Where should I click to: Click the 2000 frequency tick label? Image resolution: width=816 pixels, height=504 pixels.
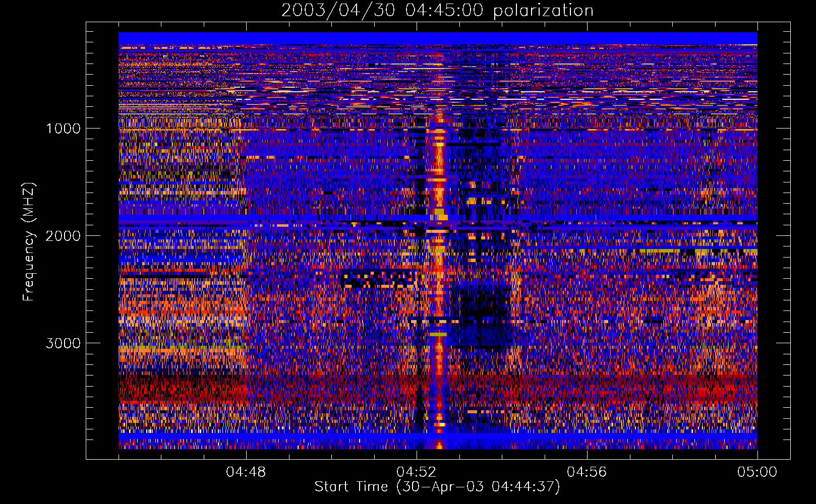[x=63, y=236]
